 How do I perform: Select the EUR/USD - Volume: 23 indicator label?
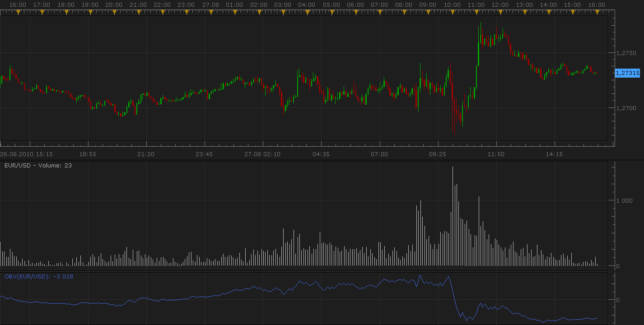click(38, 166)
